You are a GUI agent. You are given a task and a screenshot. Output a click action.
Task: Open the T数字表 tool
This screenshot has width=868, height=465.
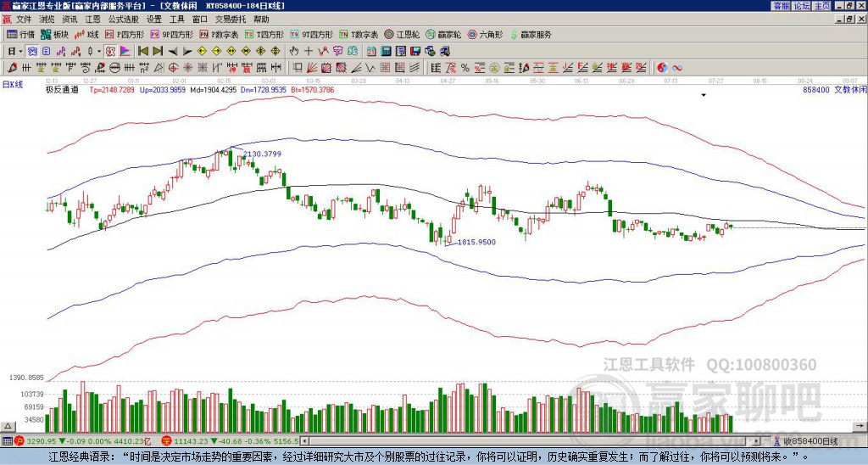pos(359,34)
